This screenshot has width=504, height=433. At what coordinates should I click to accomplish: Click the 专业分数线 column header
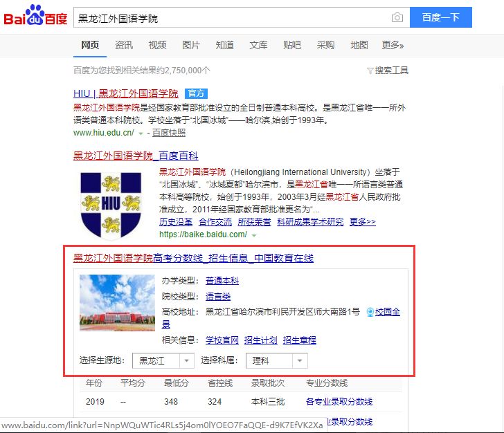327,383
